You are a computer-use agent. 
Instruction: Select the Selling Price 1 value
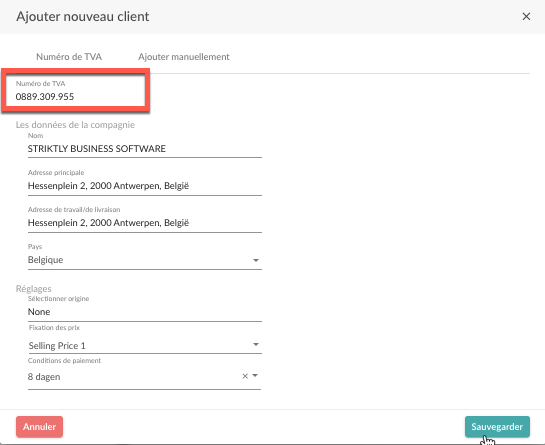click(x=57, y=346)
